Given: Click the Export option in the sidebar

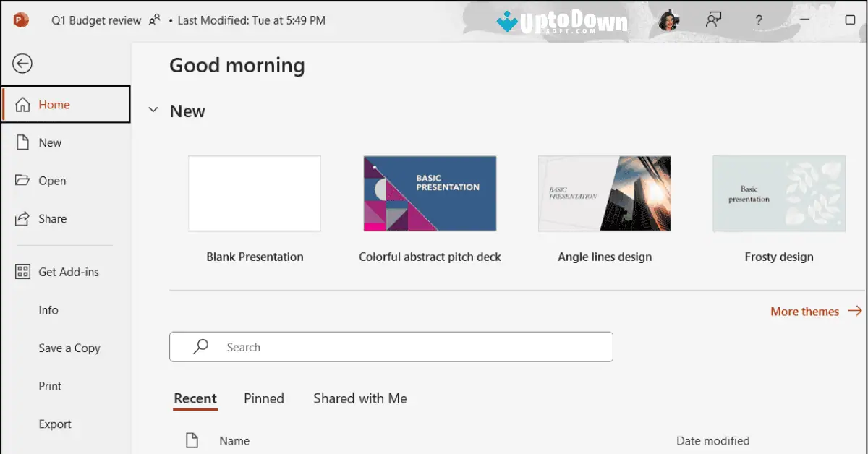Looking at the screenshot, I should pyautogui.click(x=55, y=424).
